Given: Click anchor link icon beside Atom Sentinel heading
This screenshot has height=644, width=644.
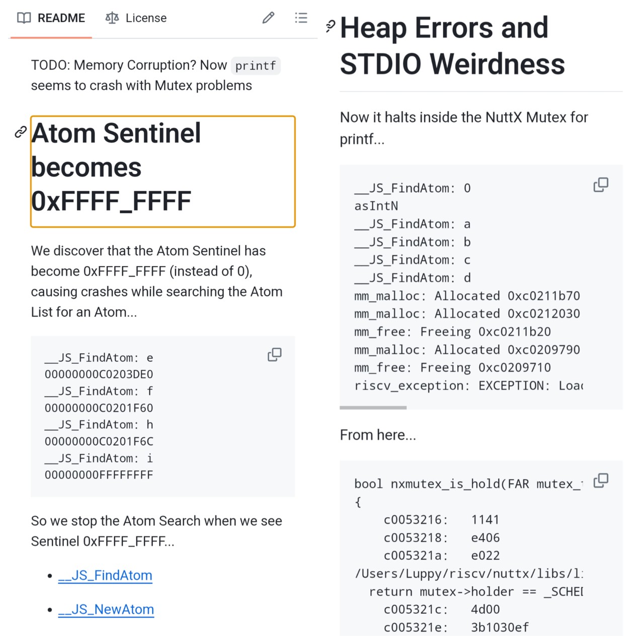Looking at the screenshot, I should (21, 132).
